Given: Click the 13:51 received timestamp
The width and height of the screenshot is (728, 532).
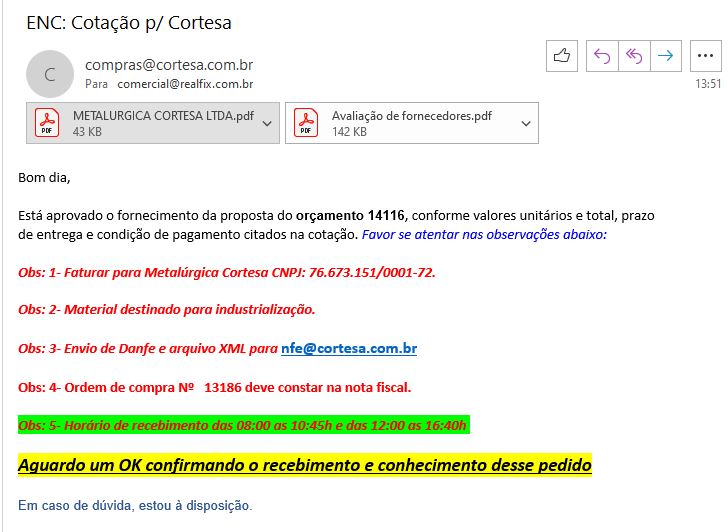Looking at the screenshot, I should pyautogui.click(x=707, y=84).
